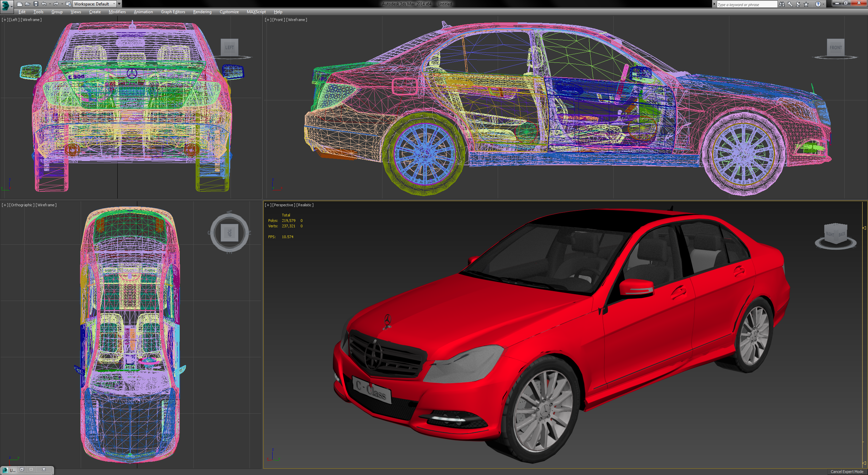The height and width of the screenshot is (475, 868).
Task: Toggle Wireframe label in Front viewport
Action: (x=297, y=20)
